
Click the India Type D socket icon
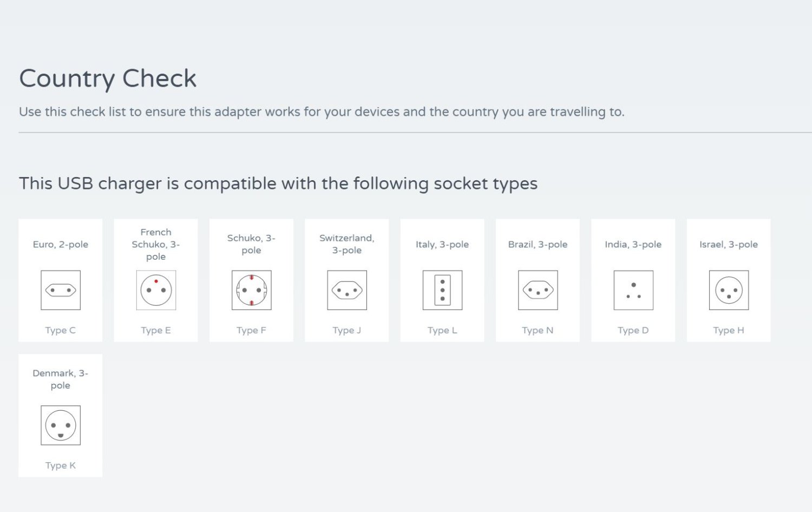click(x=633, y=290)
